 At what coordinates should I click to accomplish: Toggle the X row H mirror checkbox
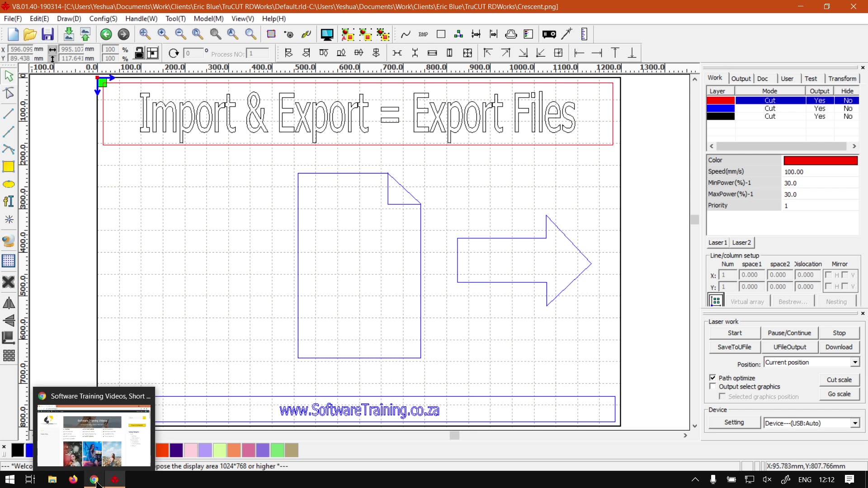coord(828,275)
